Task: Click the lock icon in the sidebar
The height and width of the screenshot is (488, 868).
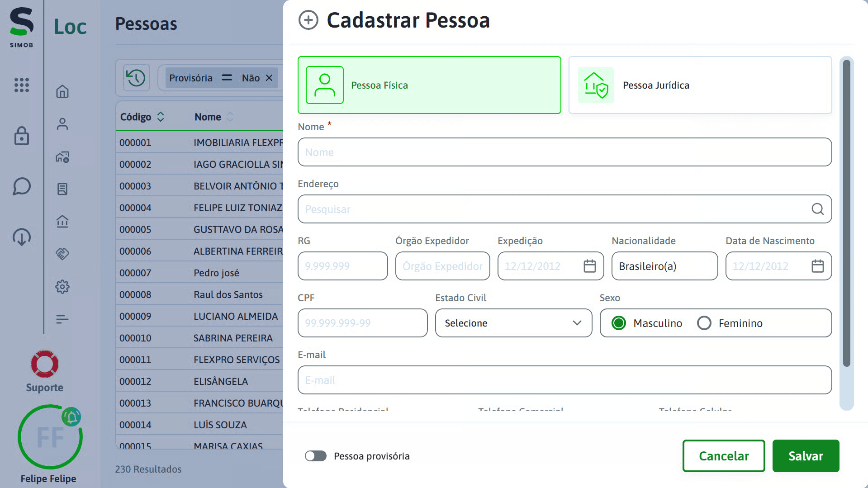Action: (21, 137)
